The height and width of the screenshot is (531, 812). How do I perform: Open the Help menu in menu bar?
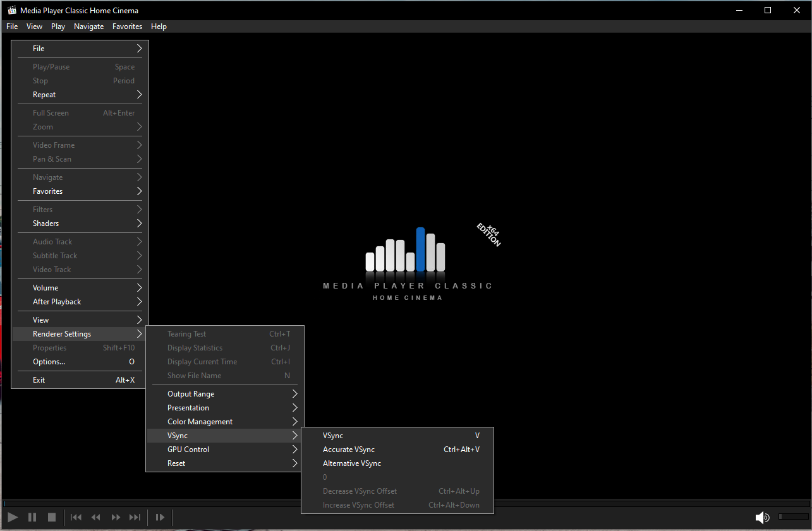(159, 27)
